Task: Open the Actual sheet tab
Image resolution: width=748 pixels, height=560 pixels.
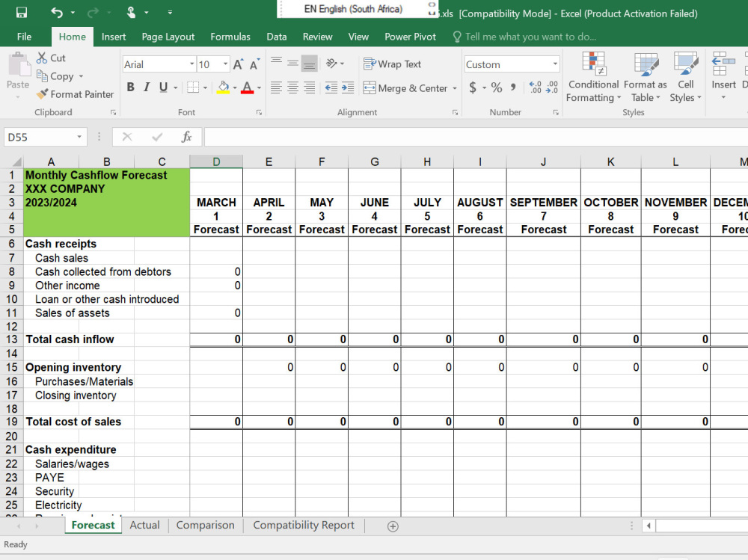Action: coord(144,525)
